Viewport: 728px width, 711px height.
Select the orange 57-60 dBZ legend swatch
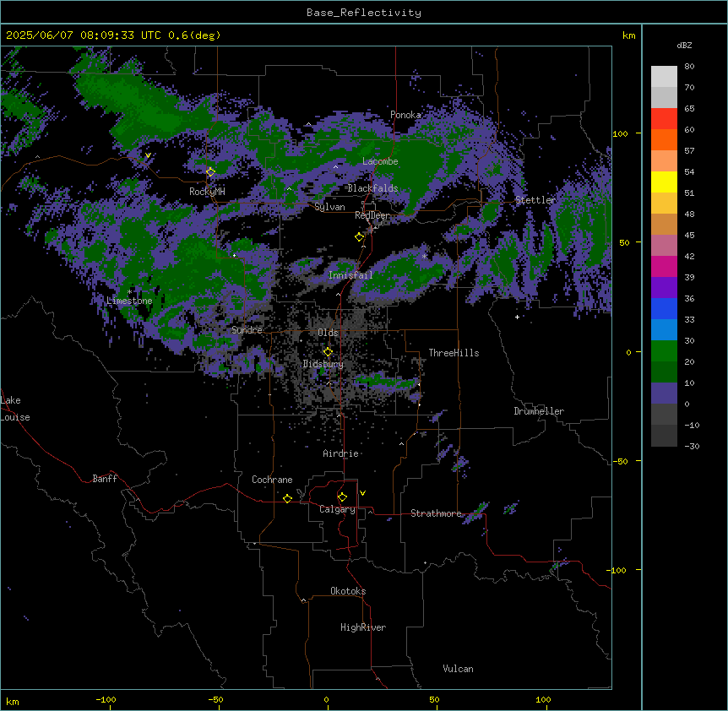click(664, 140)
